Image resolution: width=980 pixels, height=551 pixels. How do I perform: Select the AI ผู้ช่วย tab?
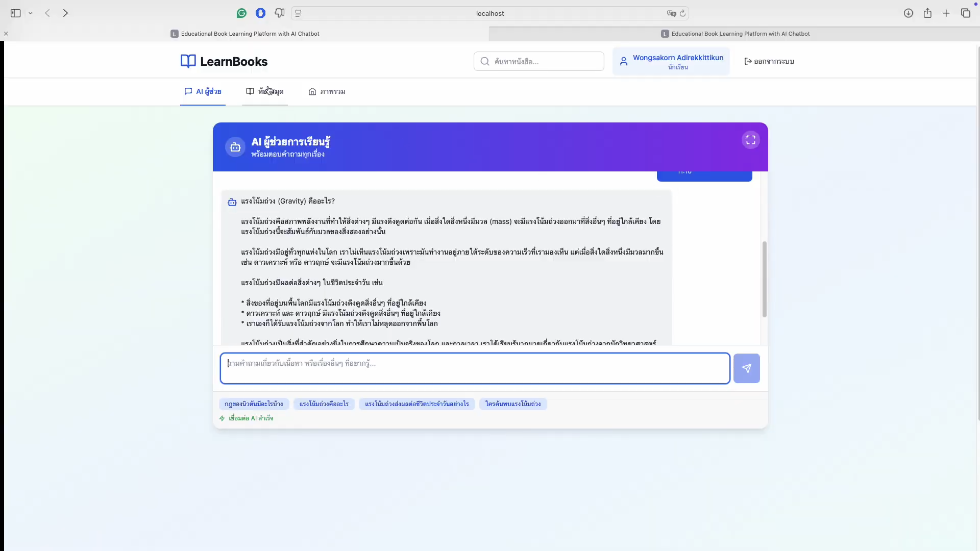coord(203,92)
